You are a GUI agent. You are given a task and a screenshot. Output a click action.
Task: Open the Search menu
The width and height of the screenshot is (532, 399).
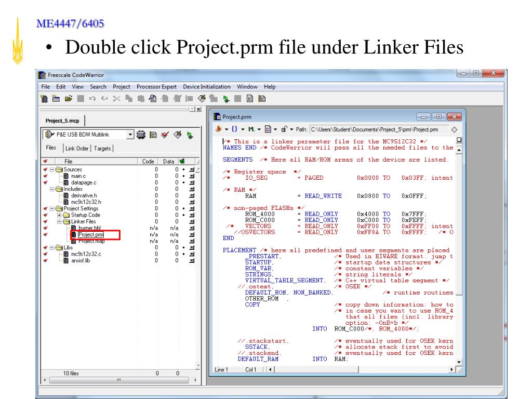(x=98, y=87)
